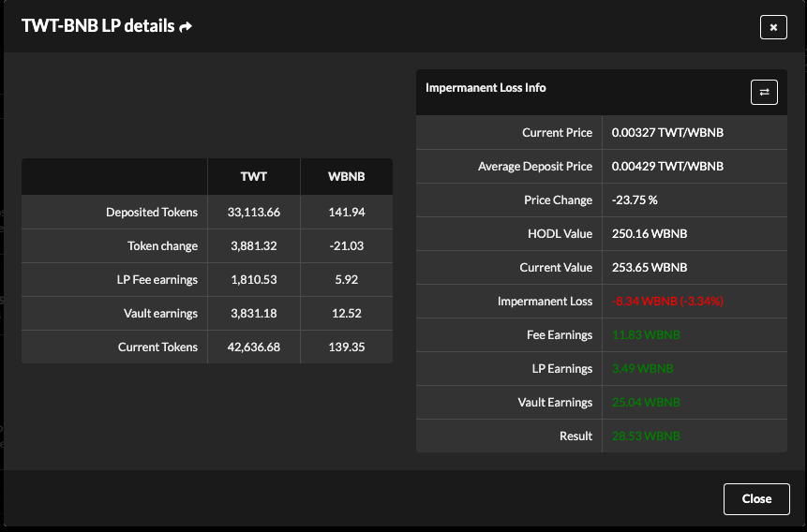Click the Vault earnings row label
807x532 pixels.
(x=160, y=314)
